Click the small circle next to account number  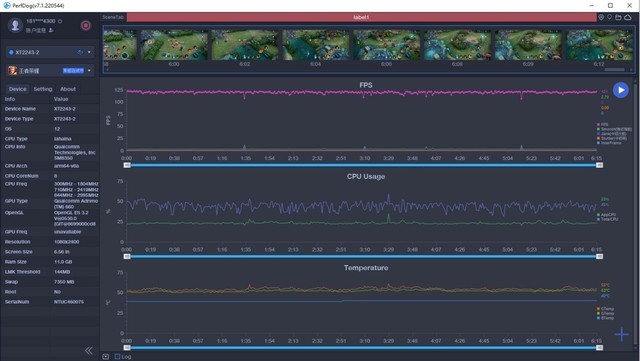[60, 21]
